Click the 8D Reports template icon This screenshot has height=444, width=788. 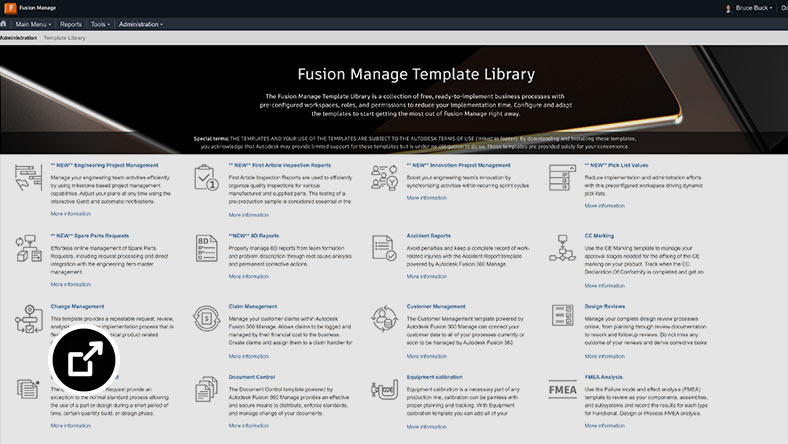206,247
